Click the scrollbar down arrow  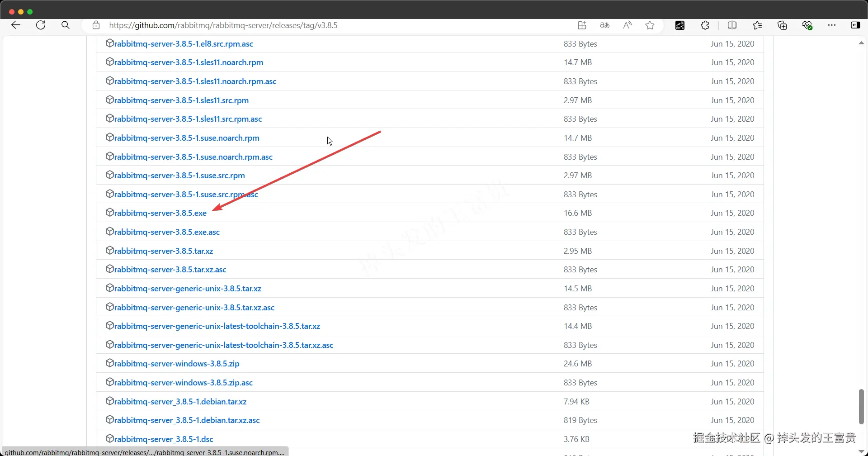tap(861, 451)
